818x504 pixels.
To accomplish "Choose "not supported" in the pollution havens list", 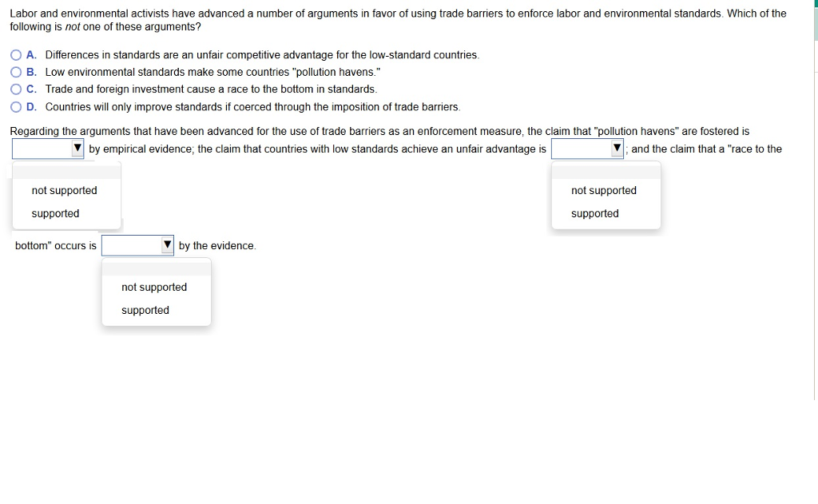I will (x=65, y=191).
